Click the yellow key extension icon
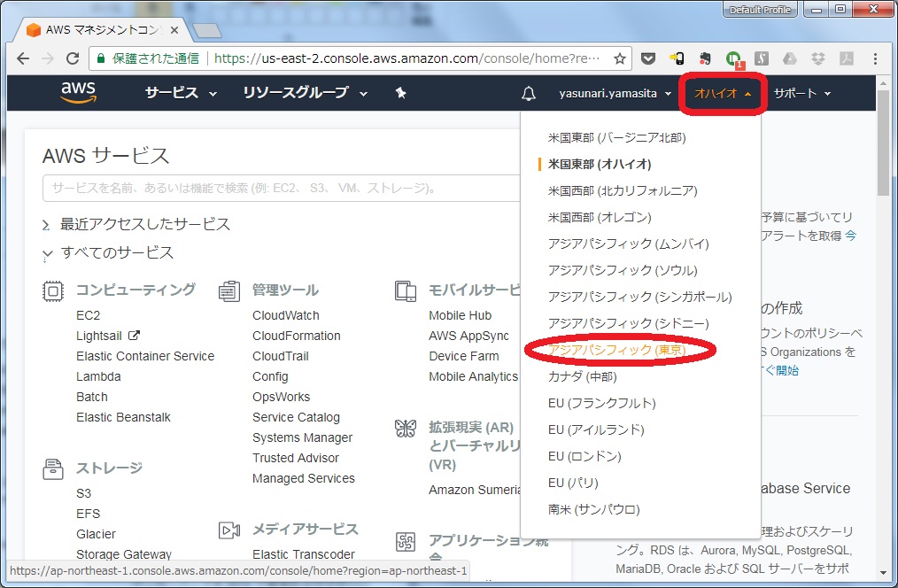This screenshot has height=588, width=898. pos(677,58)
